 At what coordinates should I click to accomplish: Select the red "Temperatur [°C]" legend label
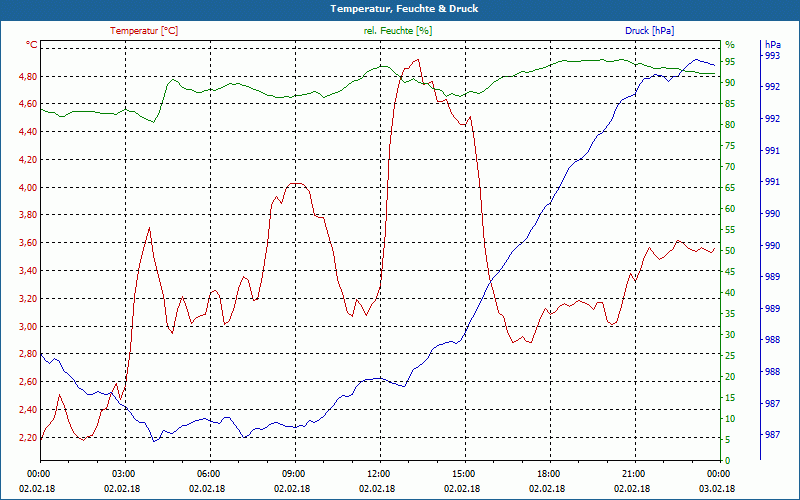[144, 31]
